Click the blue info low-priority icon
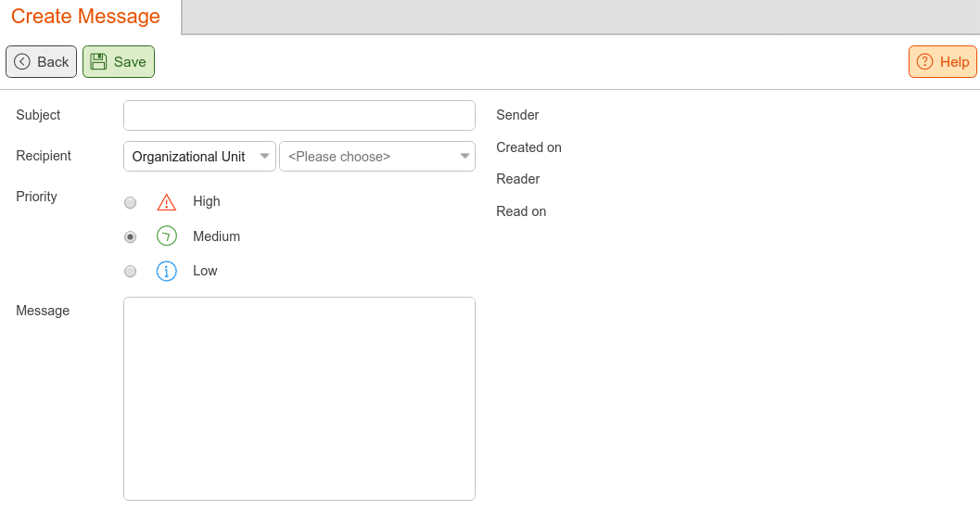The width and height of the screenshot is (980, 510). tap(166, 271)
